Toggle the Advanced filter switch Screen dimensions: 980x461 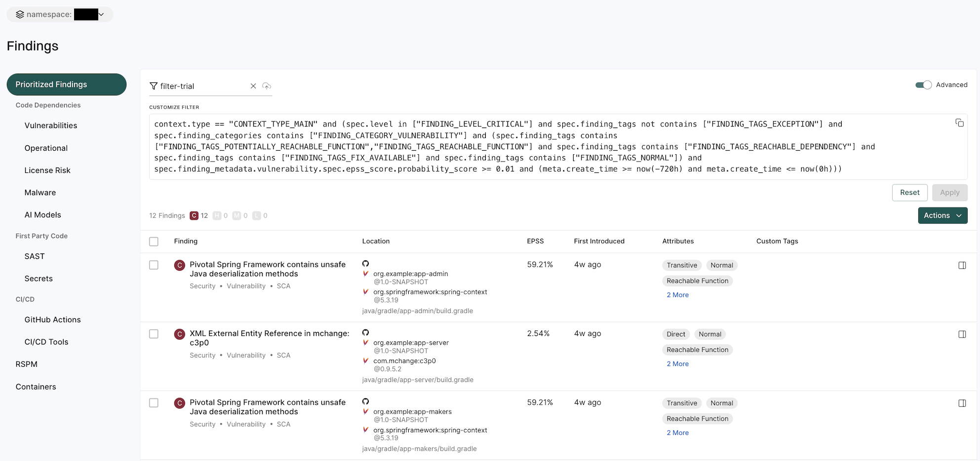coord(923,85)
